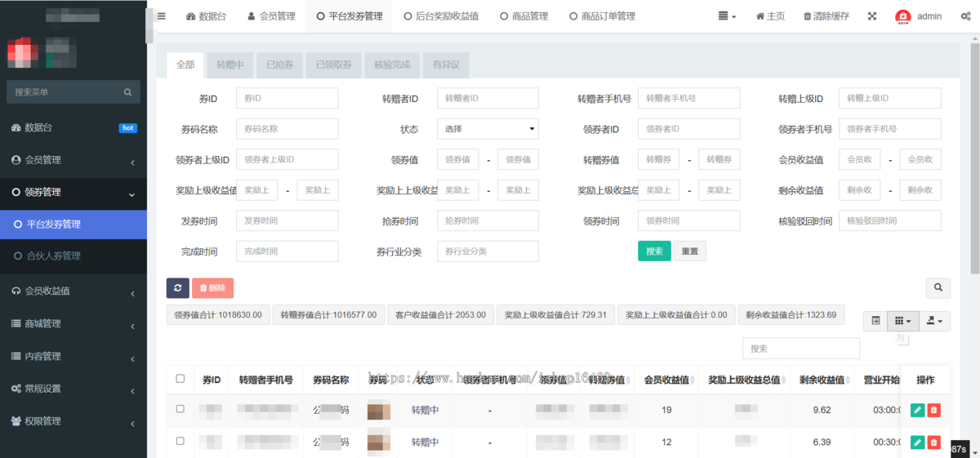Check the row with 会员收益值 12
980x458 pixels.
(180, 442)
